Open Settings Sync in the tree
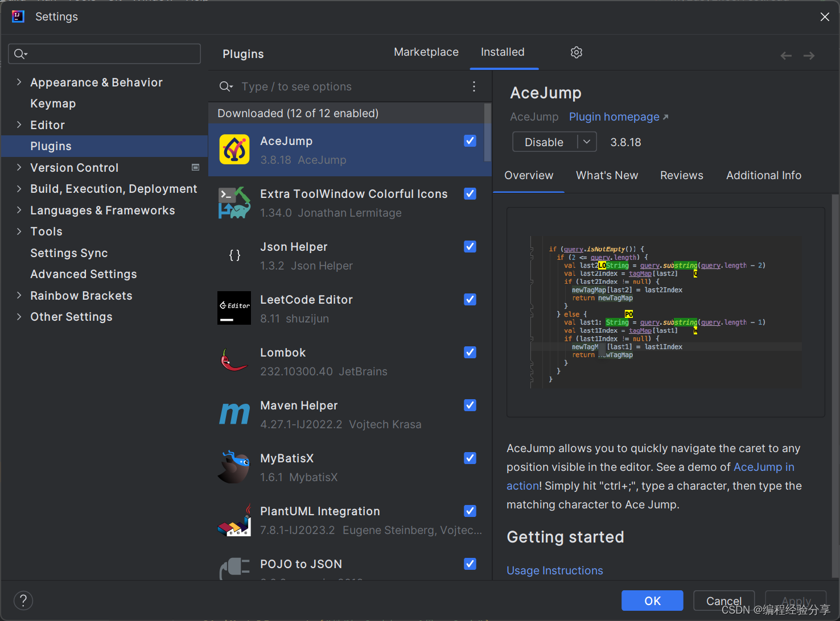Viewport: 840px width, 621px height. [x=69, y=253]
